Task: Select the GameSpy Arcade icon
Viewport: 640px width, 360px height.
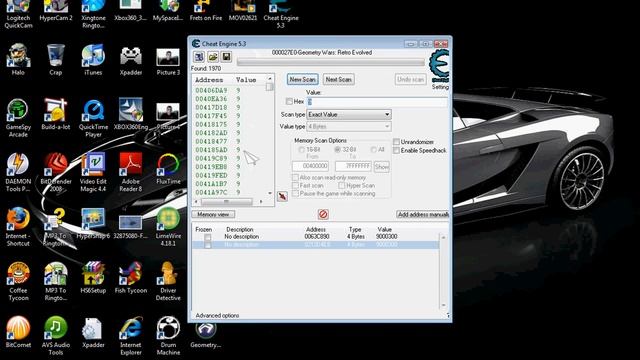Action: click(18, 118)
